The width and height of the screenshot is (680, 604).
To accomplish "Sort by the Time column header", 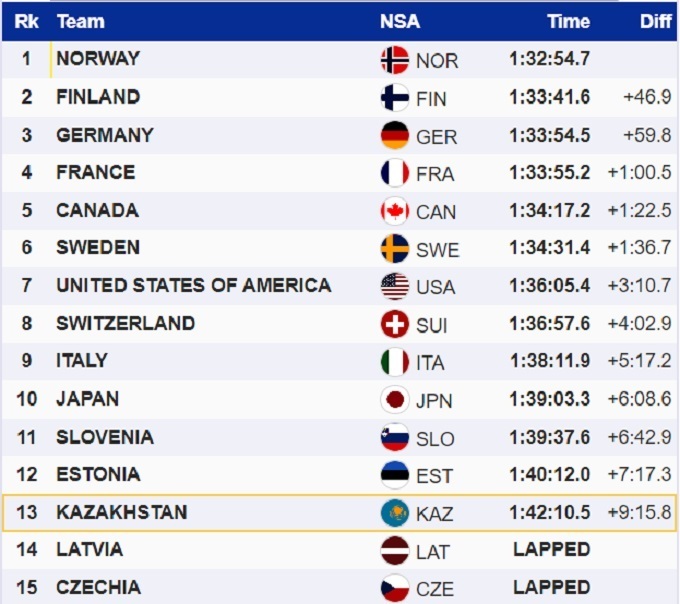I will (568, 21).
